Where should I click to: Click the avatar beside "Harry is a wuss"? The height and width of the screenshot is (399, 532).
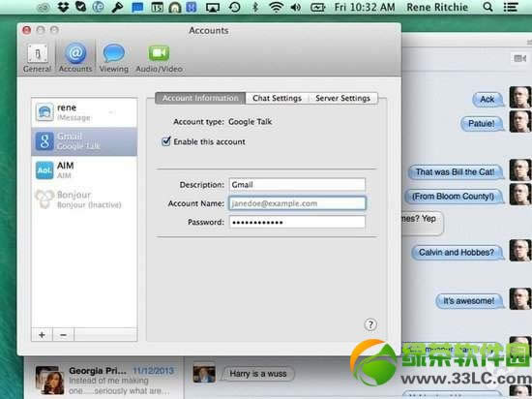[204, 373]
